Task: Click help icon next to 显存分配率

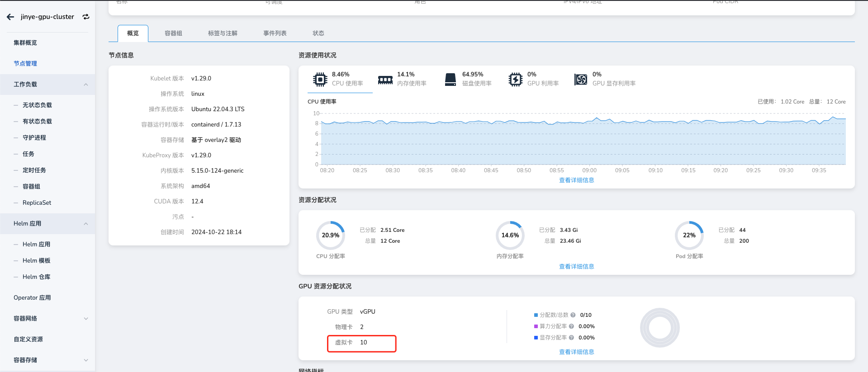Action: 571,338
